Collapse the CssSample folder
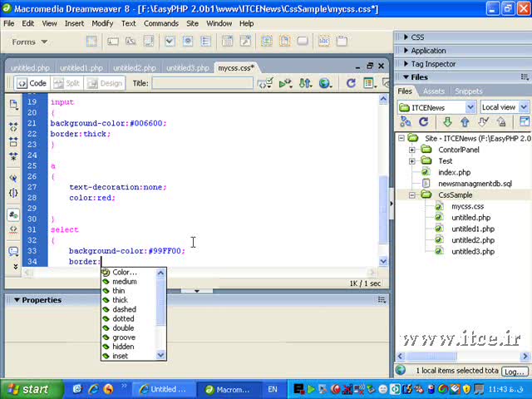The image size is (532, 399). (x=412, y=195)
